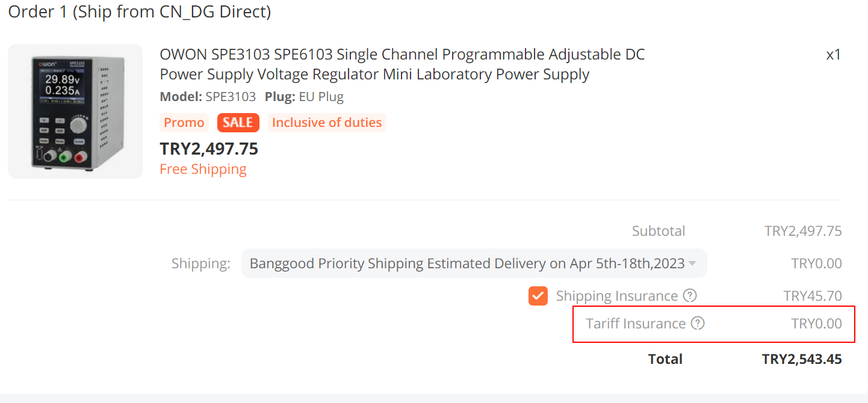Click the Total amount TRY2,543.45

click(x=801, y=359)
